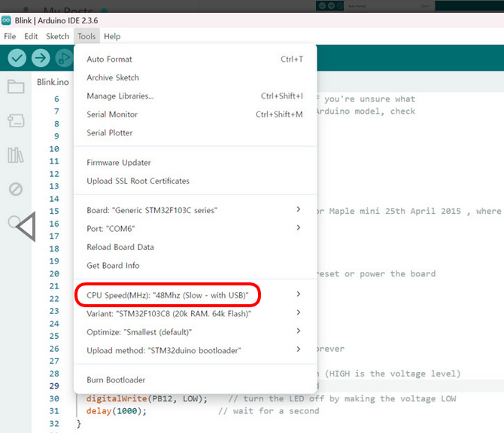Image resolution: width=504 pixels, height=433 pixels.
Task: Click line number 30 in gutter
Action: tap(54, 398)
